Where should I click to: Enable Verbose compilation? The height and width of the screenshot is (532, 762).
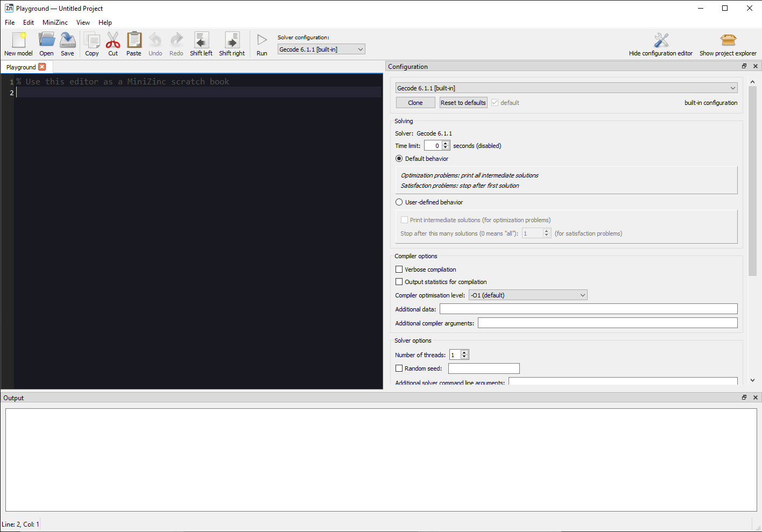pos(399,269)
